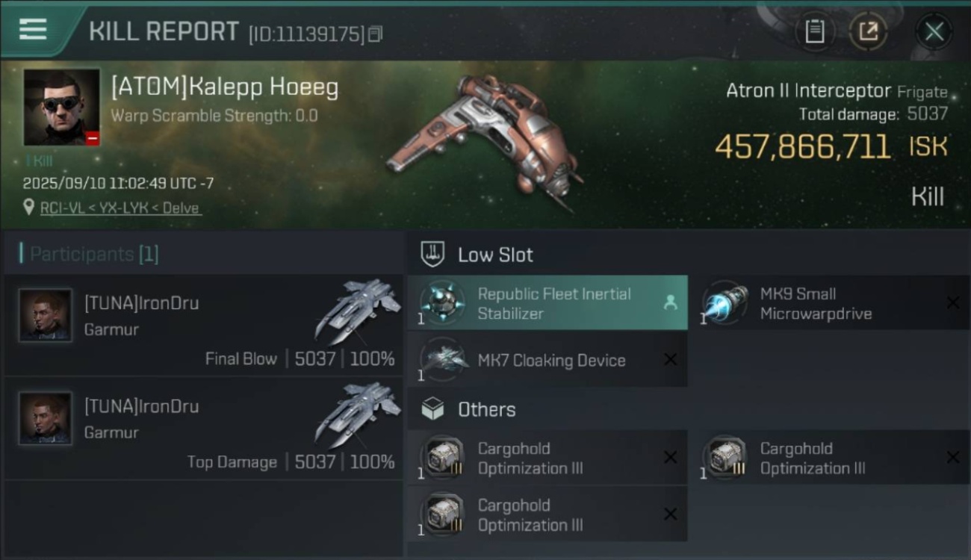Screen dimensions: 971x560
Task: Click the Garmur ship icon under Final Blow
Action: point(359,309)
